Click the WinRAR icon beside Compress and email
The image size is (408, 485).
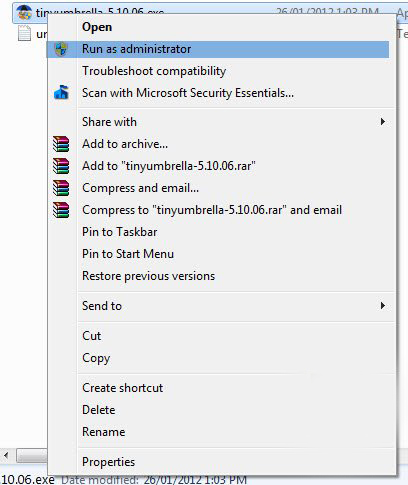(61, 188)
